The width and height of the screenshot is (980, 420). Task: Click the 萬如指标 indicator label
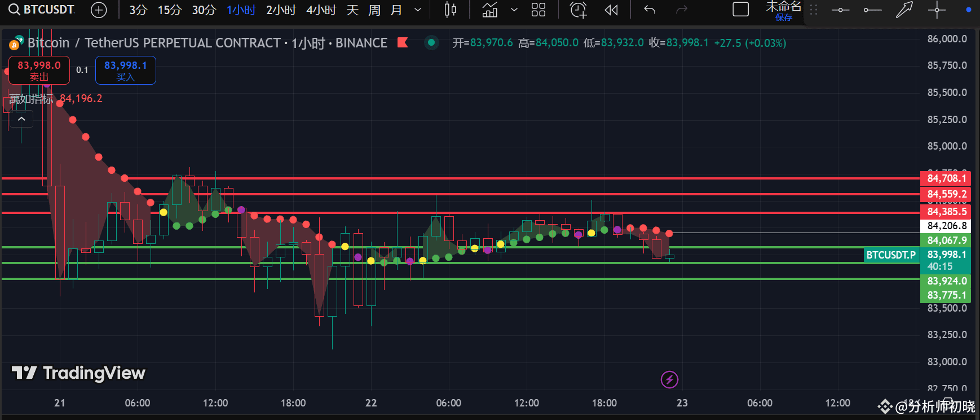32,99
